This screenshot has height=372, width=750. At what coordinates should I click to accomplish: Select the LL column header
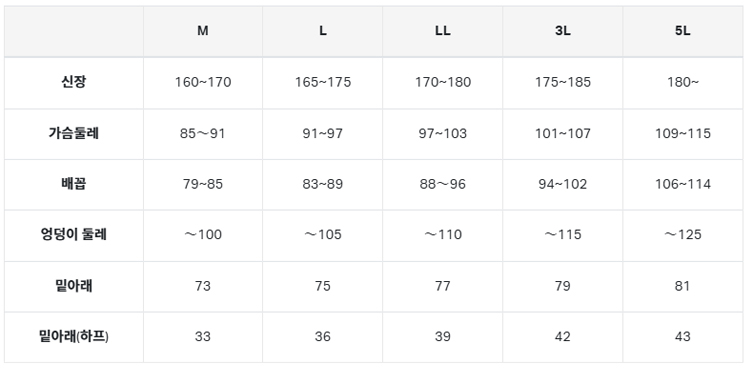pyautogui.click(x=442, y=31)
